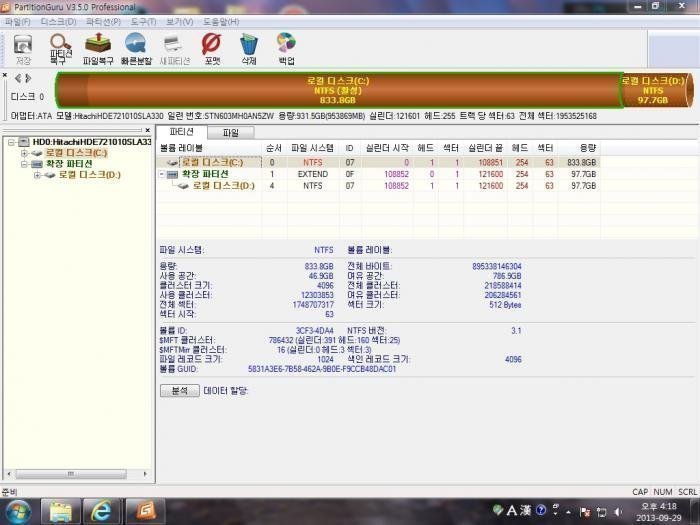
Task: Select the 로컬 디스크(C:) table row
Action: (378, 162)
